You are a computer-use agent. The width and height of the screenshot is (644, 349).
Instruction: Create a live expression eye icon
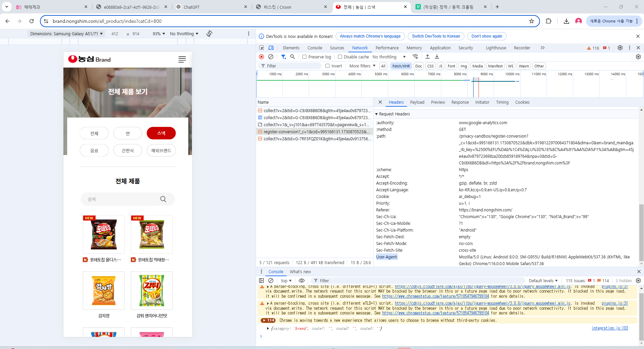click(302, 281)
